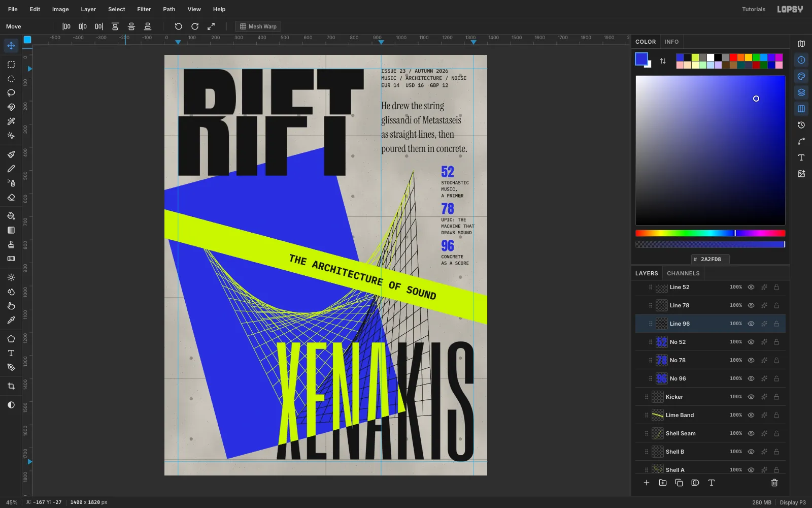
Task: Select the hand-shaped Smudge tool
Action: pos(11,306)
